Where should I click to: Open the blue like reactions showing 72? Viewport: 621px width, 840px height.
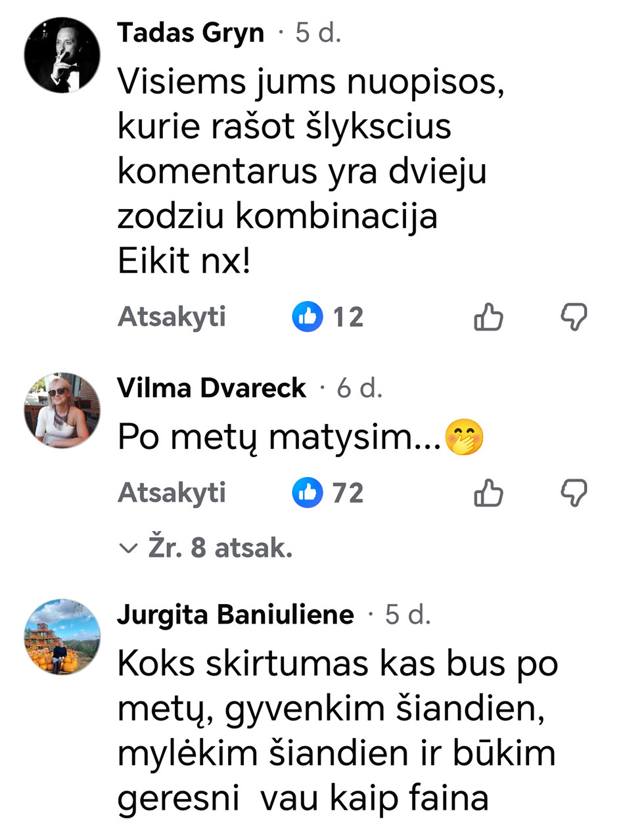[x=327, y=493]
